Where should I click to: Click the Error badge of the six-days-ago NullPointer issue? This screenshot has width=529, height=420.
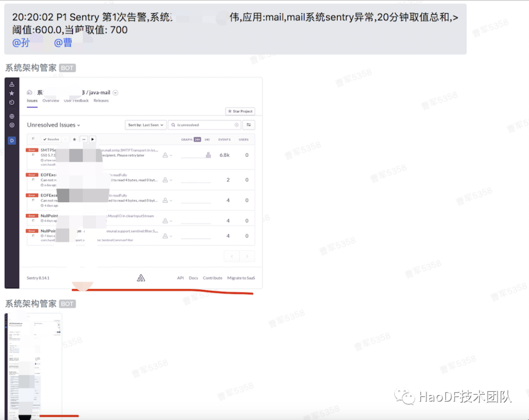(x=32, y=216)
